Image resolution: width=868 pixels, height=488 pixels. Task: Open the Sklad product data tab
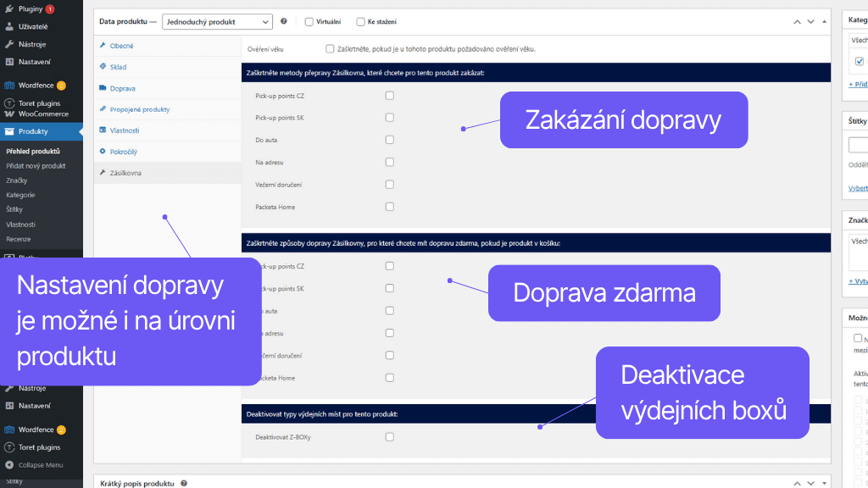118,67
